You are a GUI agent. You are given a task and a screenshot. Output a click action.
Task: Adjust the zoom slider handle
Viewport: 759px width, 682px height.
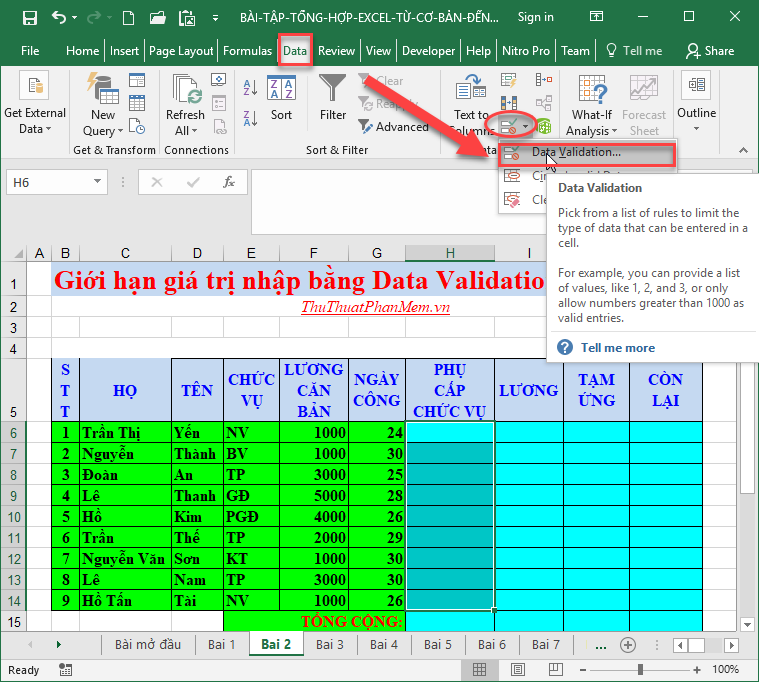(640, 669)
